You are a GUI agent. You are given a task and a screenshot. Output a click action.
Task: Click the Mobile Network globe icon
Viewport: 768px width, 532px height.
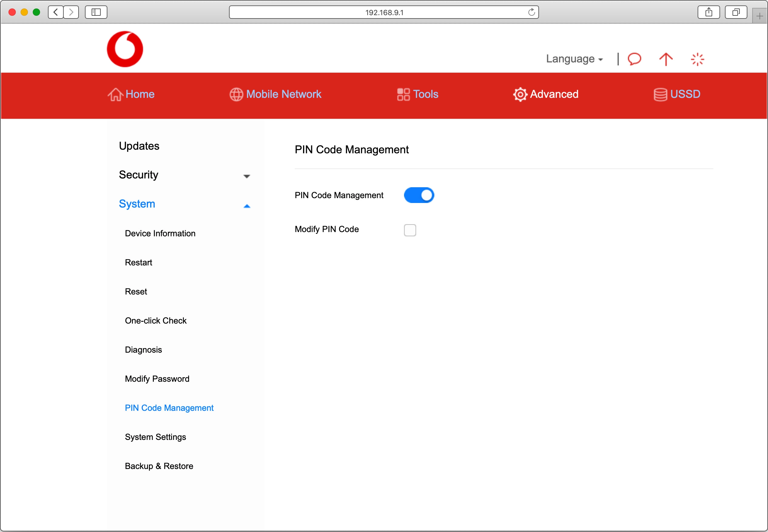236,94
